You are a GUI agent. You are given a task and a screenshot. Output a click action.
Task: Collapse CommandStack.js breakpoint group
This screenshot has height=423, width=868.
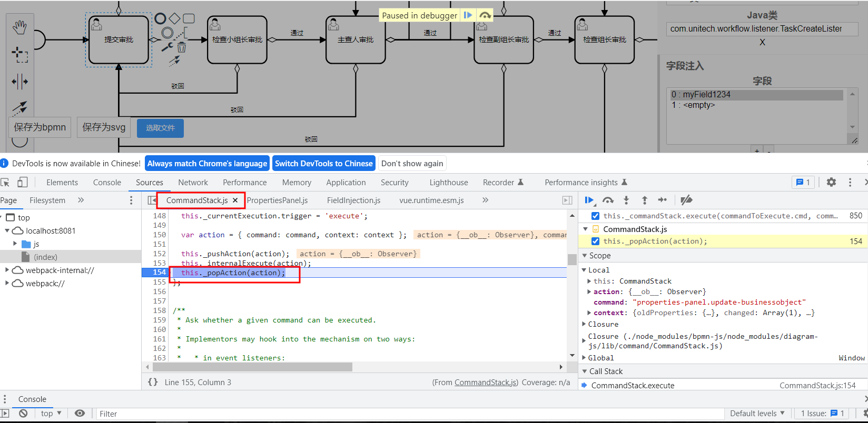pos(585,229)
